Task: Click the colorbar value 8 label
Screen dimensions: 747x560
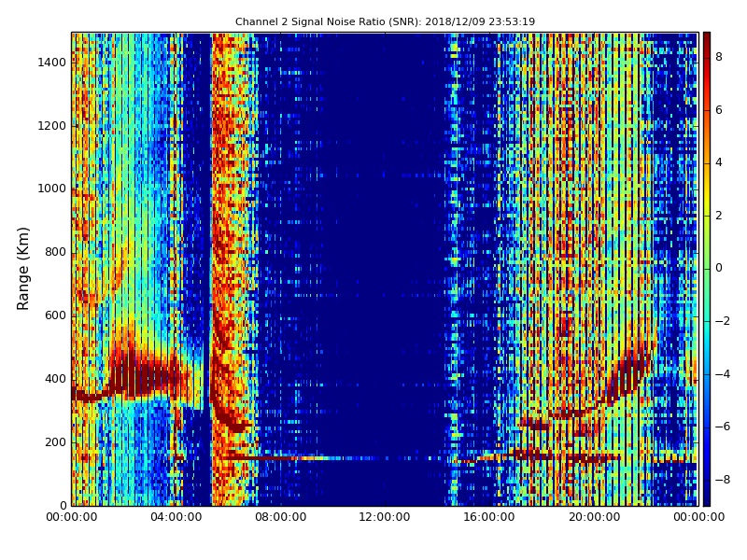Action: (719, 57)
